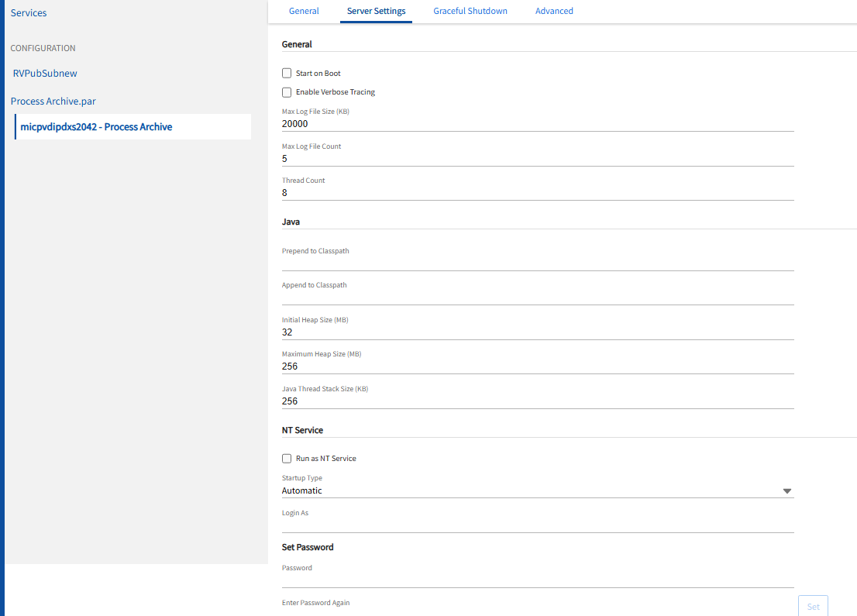The image size is (857, 616).
Task: Click the Services link in sidebar
Action: point(29,13)
